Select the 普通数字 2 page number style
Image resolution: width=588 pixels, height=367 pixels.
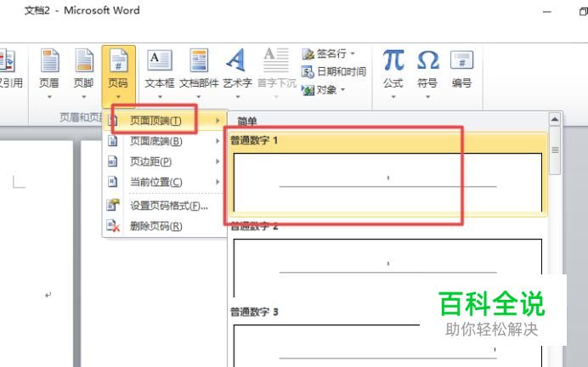point(388,260)
